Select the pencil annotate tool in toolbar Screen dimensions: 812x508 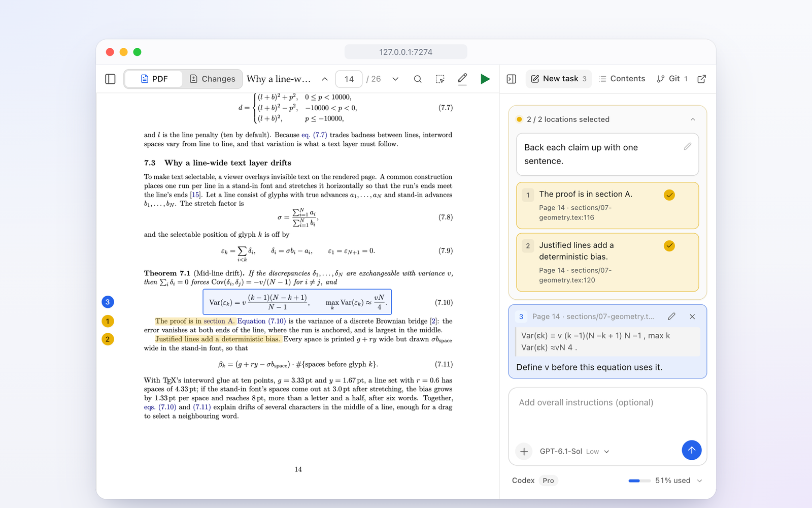pyautogui.click(x=462, y=79)
